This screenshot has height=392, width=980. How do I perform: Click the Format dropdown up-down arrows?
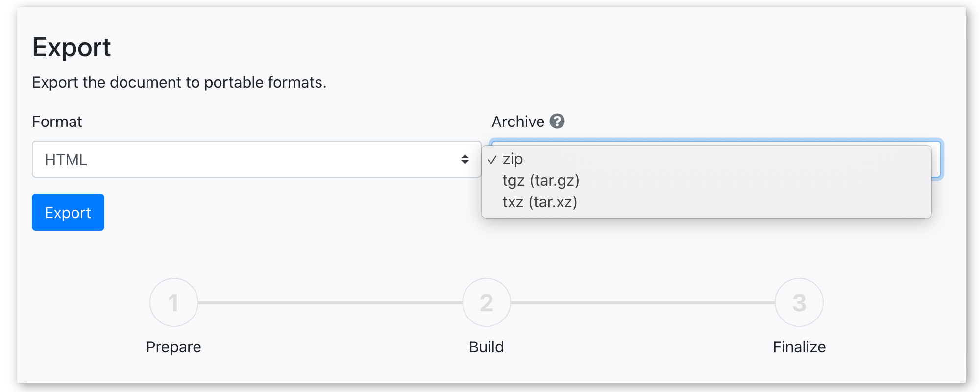(465, 159)
